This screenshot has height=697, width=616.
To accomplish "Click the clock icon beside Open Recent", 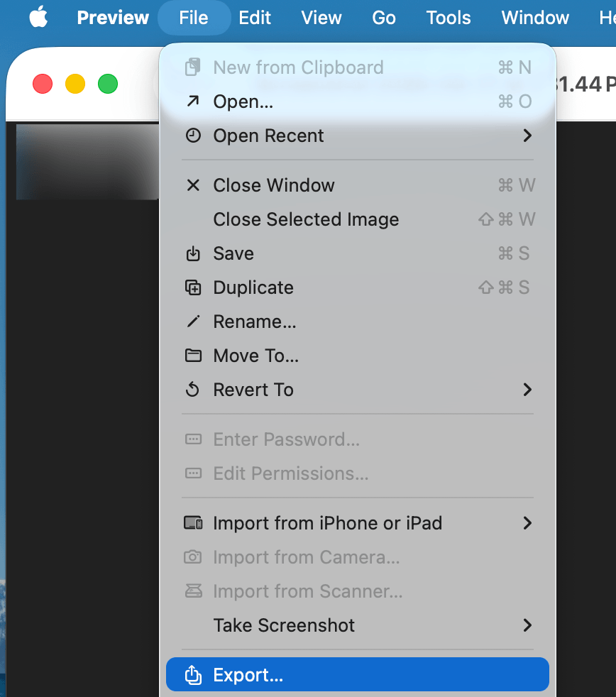I will (192, 135).
